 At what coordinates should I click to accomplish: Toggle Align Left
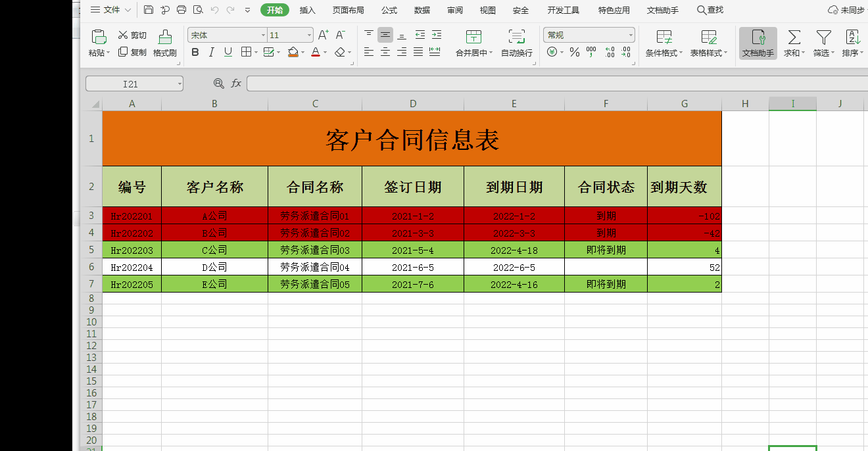click(x=369, y=52)
